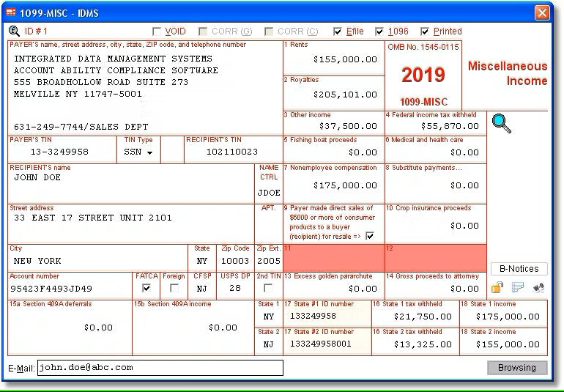The image size is (564, 392).
Task: Click the W-9 form icon
Action: tap(539, 288)
